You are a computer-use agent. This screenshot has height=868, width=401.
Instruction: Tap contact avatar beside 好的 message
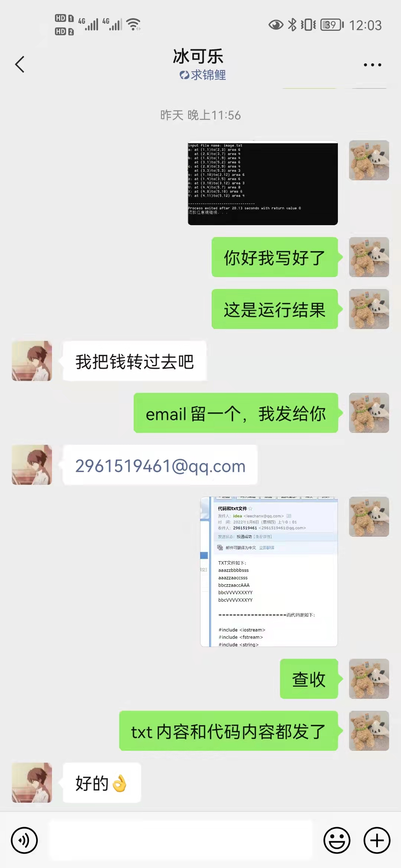(x=32, y=783)
